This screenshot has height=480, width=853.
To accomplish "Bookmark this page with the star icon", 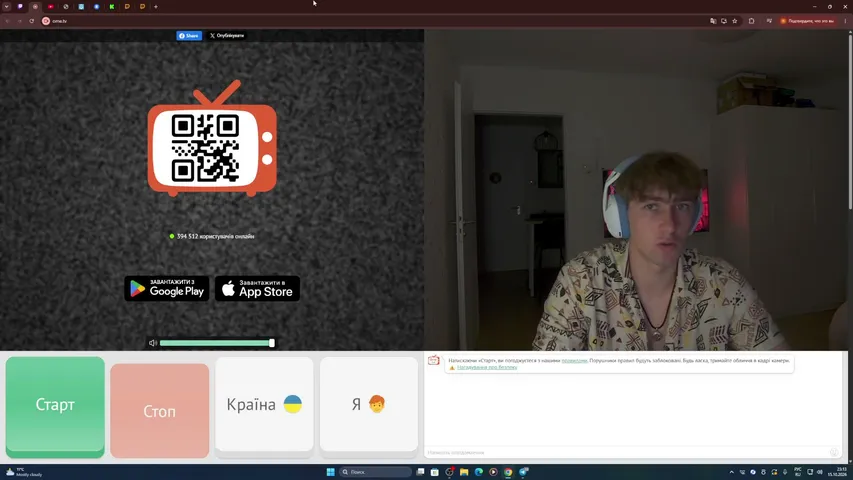I will 734,21.
